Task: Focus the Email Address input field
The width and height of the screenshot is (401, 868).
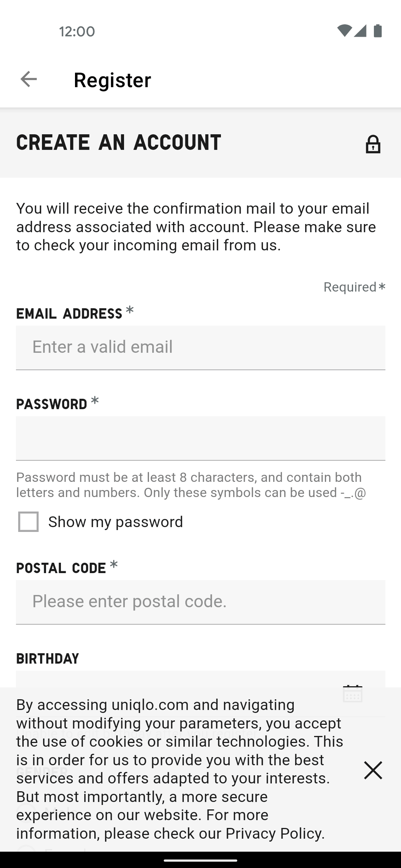Action: pyautogui.click(x=200, y=348)
